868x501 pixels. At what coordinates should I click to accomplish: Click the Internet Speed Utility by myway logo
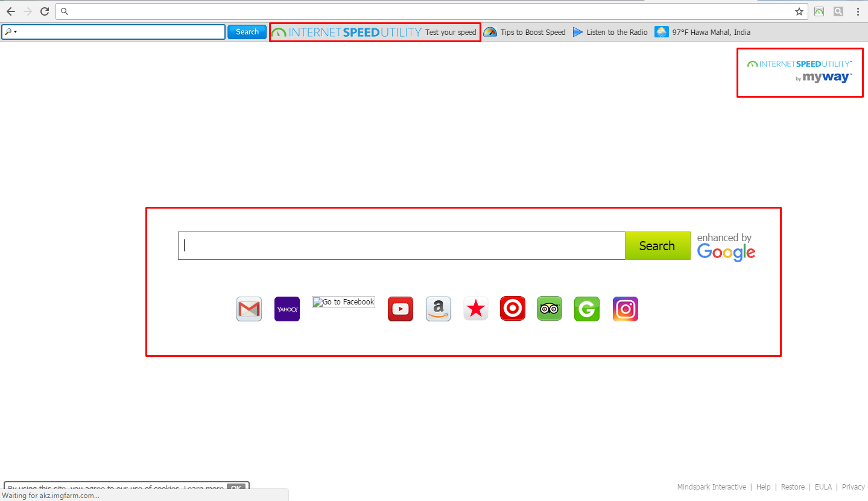pos(799,71)
